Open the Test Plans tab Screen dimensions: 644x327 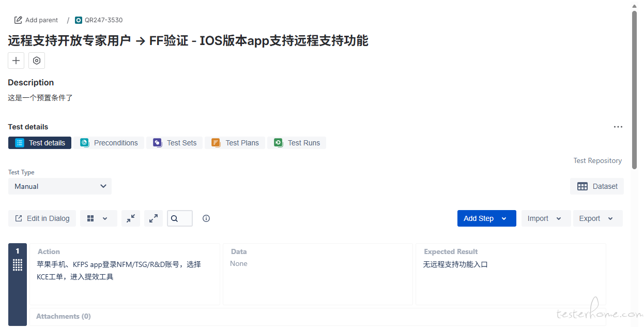tap(235, 143)
